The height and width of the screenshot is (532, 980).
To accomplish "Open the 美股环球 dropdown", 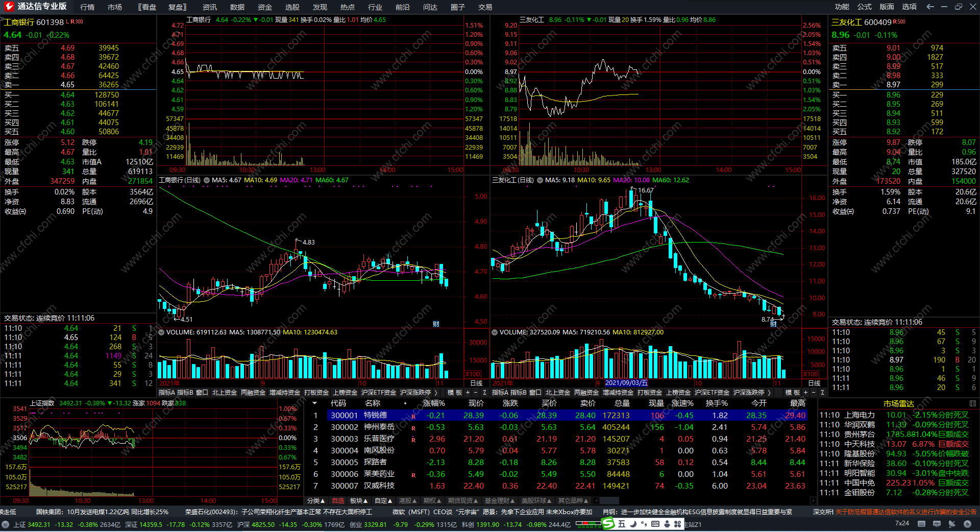I will [536, 501].
